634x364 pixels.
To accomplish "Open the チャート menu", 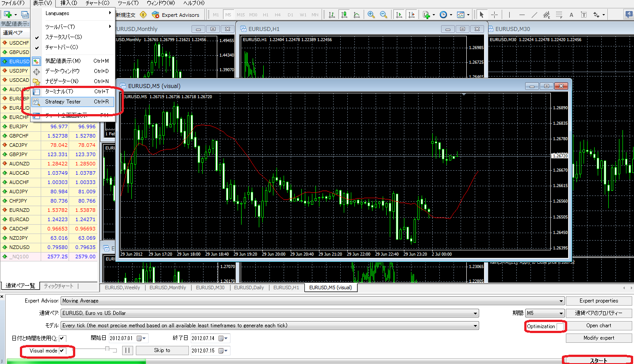I will (x=97, y=3).
